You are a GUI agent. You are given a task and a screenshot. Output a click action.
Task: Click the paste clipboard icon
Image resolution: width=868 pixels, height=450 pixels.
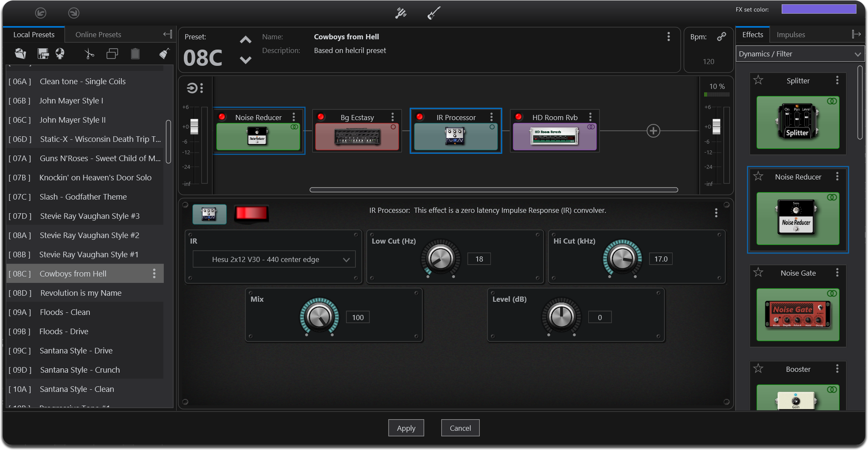pos(135,54)
